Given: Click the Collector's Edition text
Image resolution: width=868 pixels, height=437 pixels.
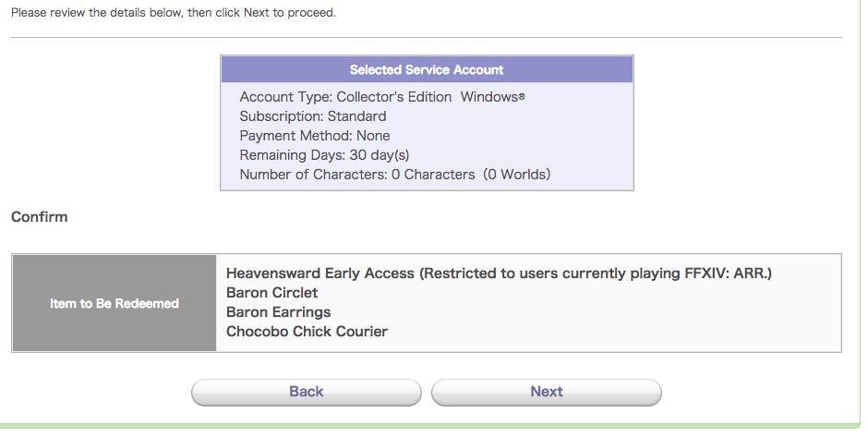Looking at the screenshot, I should point(394,97).
